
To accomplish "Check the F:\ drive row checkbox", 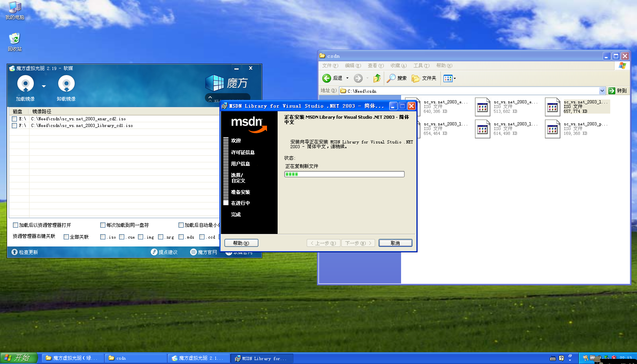I will pos(14,125).
